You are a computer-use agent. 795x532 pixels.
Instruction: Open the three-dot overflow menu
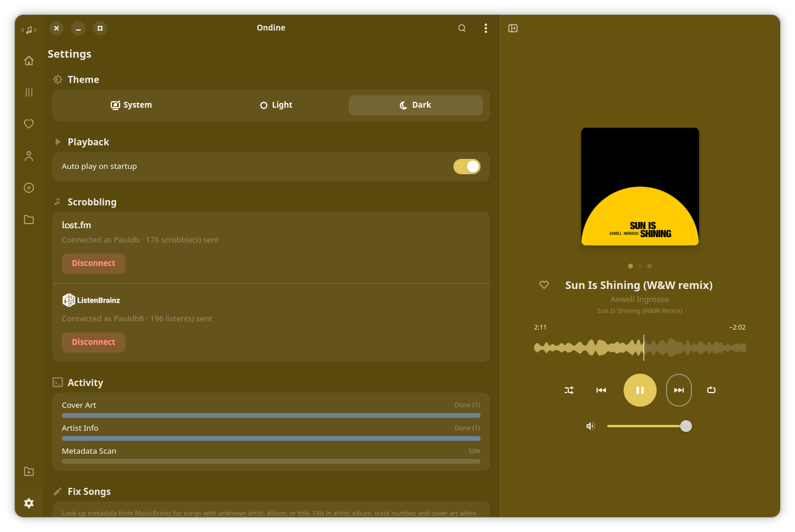click(x=485, y=28)
